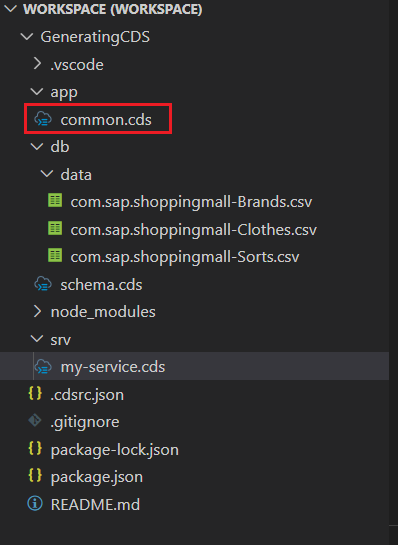Image resolution: width=398 pixels, height=545 pixels.
Task: Open the schema.cds file
Action: (101, 285)
